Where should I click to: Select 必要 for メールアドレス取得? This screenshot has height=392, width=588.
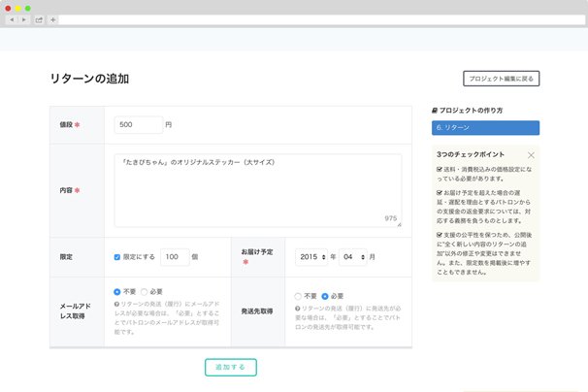tap(146, 291)
